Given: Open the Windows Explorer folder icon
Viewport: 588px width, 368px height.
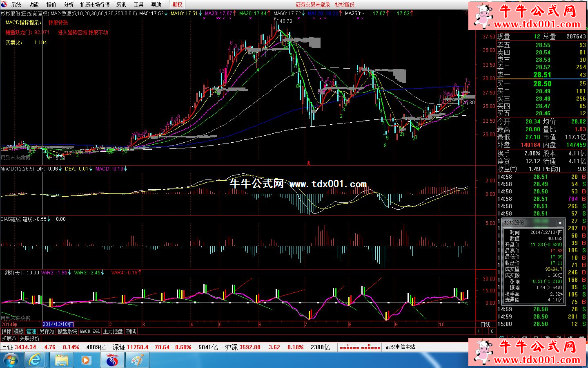Looking at the screenshot, I should pyautogui.click(x=61, y=360).
